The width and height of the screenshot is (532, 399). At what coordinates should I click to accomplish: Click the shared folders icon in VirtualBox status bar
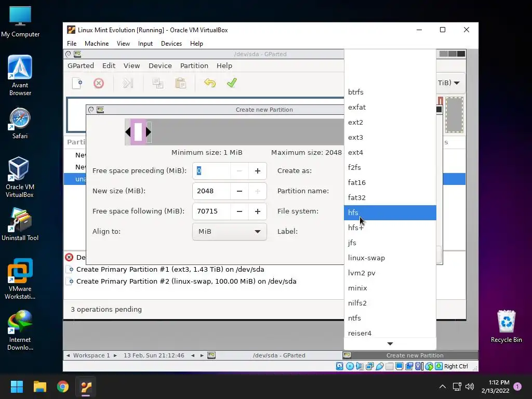tap(390, 366)
